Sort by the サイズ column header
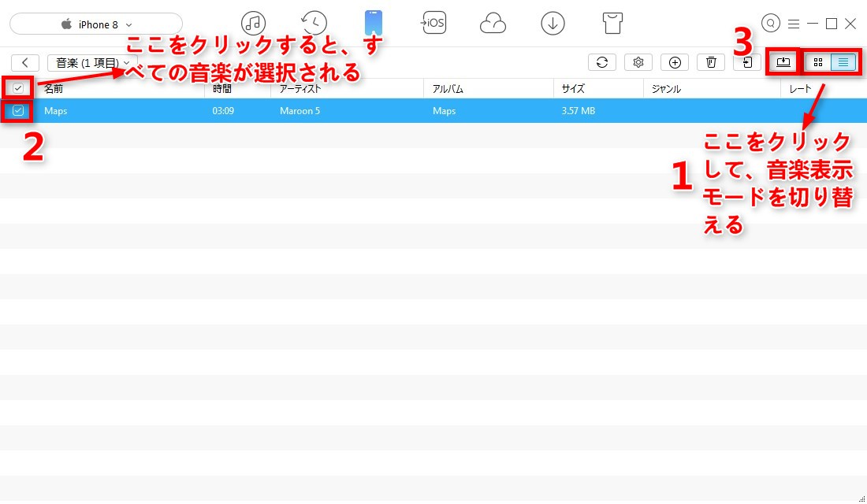This screenshot has height=504, width=867. click(x=573, y=88)
